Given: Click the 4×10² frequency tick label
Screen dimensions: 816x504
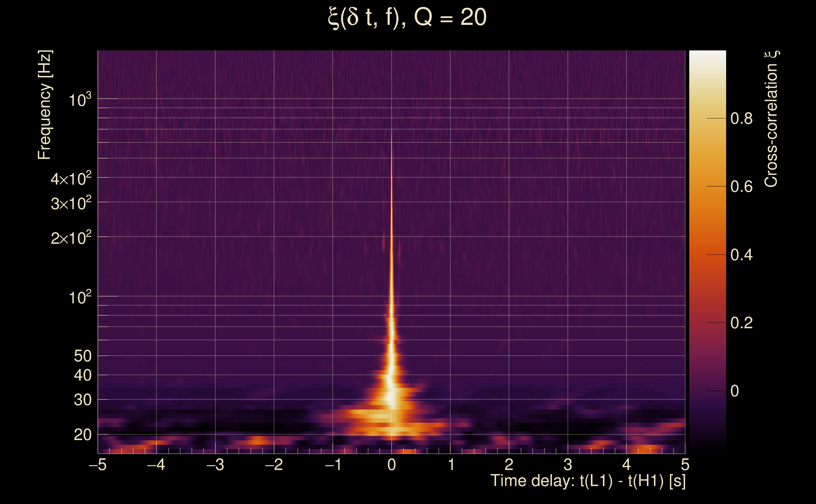Looking at the screenshot, I should pos(71,179).
